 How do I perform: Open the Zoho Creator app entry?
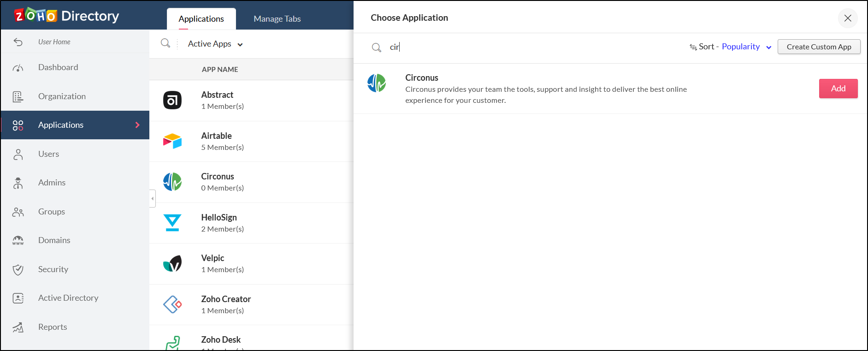click(x=251, y=305)
